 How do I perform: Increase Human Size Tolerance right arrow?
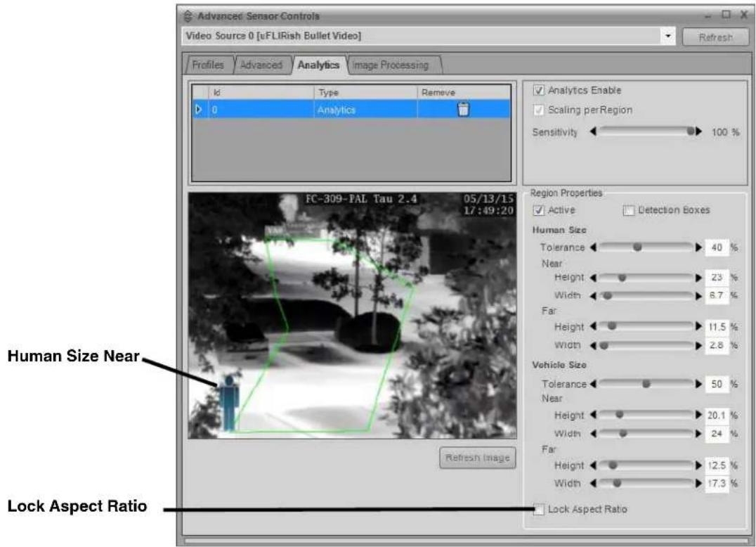(x=698, y=247)
